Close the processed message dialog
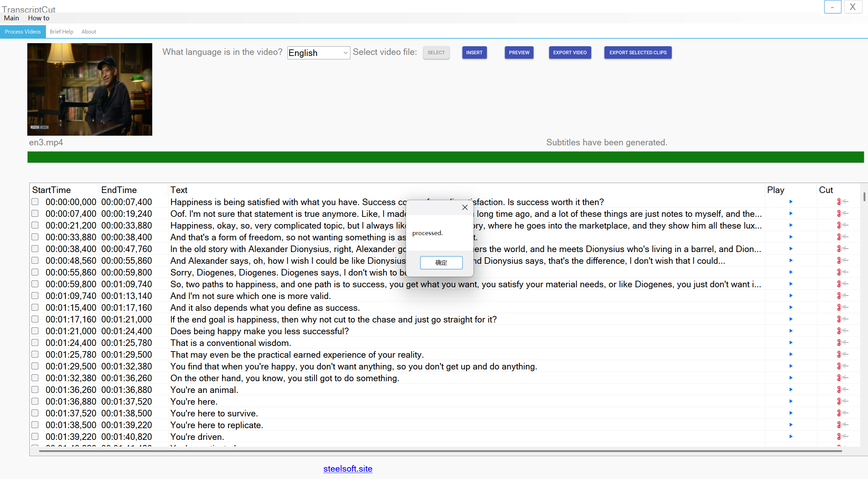868x482 pixels. tap(465, 208)
